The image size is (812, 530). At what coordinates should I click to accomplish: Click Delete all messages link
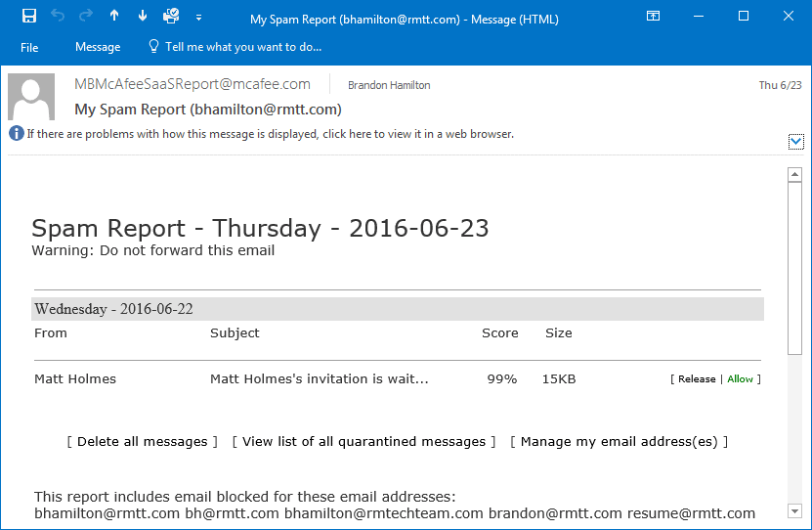pyautogui.click(x=143, y=441)
